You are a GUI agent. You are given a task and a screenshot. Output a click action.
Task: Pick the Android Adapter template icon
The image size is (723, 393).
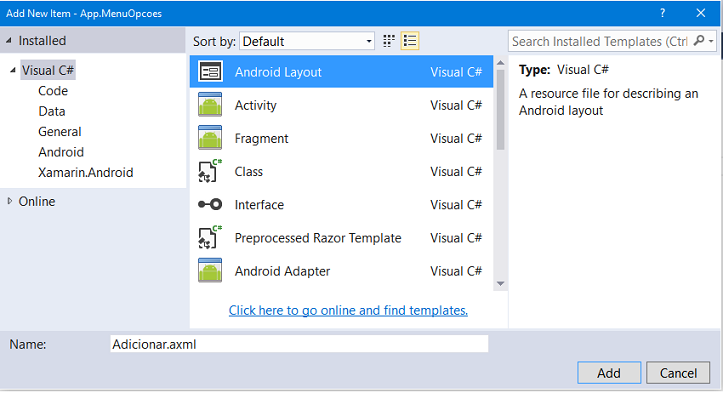210,271
